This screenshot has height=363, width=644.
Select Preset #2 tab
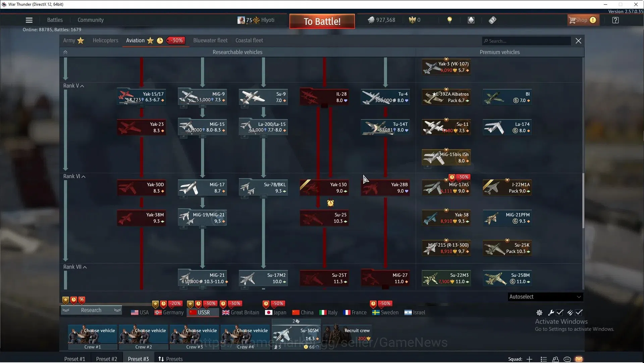pos(107,359)
